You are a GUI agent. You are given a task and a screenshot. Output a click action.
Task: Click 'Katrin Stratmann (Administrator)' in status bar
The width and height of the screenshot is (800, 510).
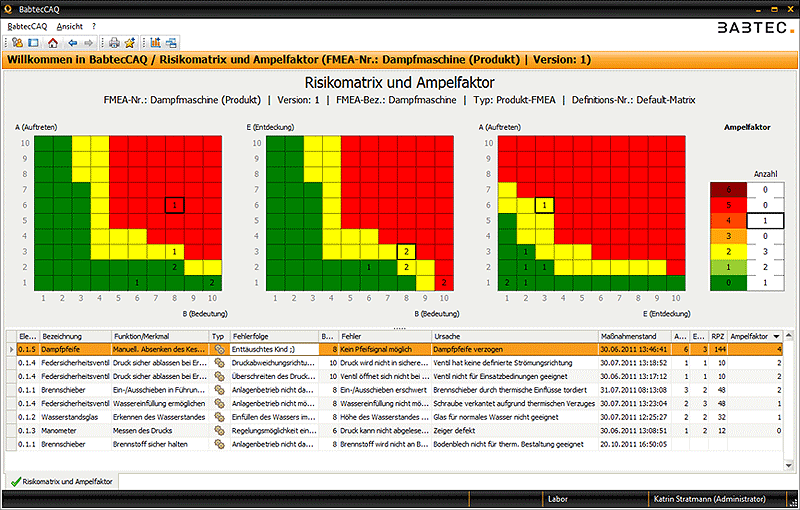710,499
